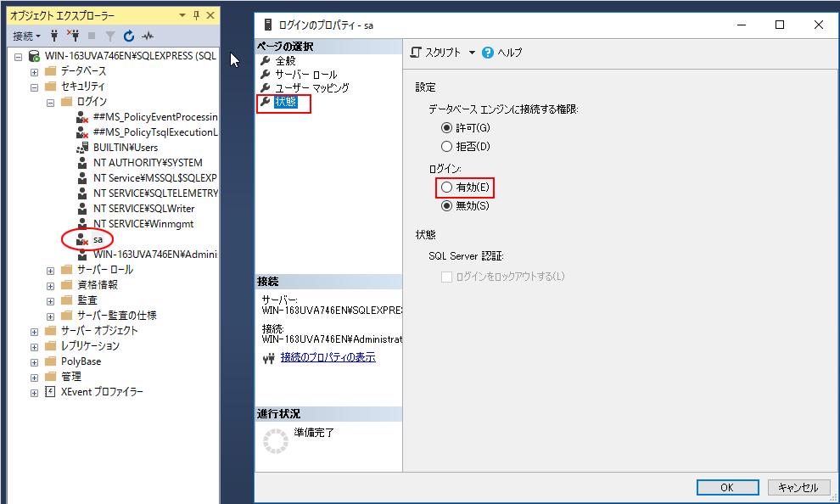Screen dimensions: 840x504
Task: Click the ヘルプ help icon
Action: pyautogui.click(x=488, y=53)
